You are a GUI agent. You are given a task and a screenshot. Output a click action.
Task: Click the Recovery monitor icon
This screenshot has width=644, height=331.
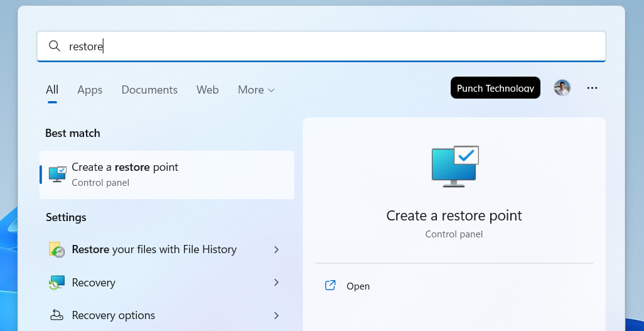click(x=56, y=283)
